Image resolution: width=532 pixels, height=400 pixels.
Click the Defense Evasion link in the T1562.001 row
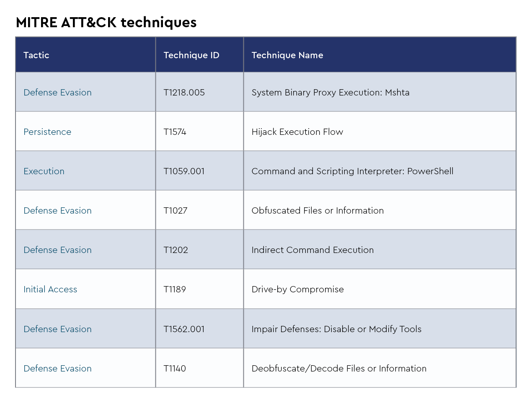pos(57,329)
